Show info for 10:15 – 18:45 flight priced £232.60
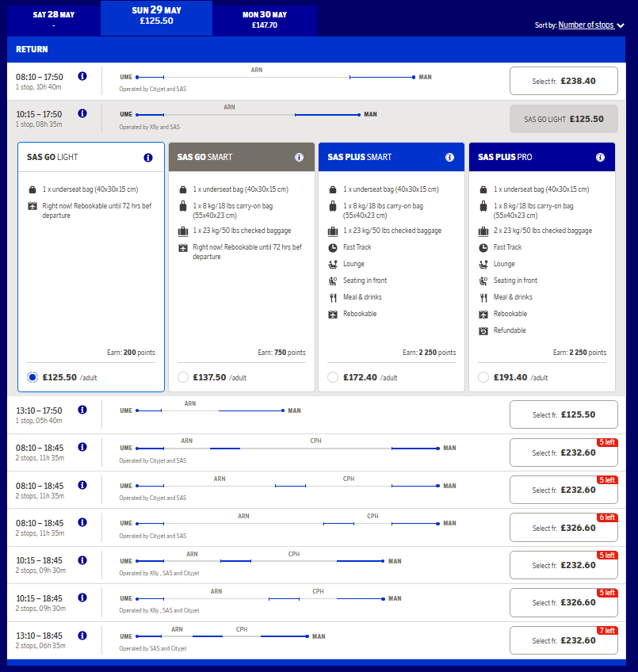 pos(82,560)
